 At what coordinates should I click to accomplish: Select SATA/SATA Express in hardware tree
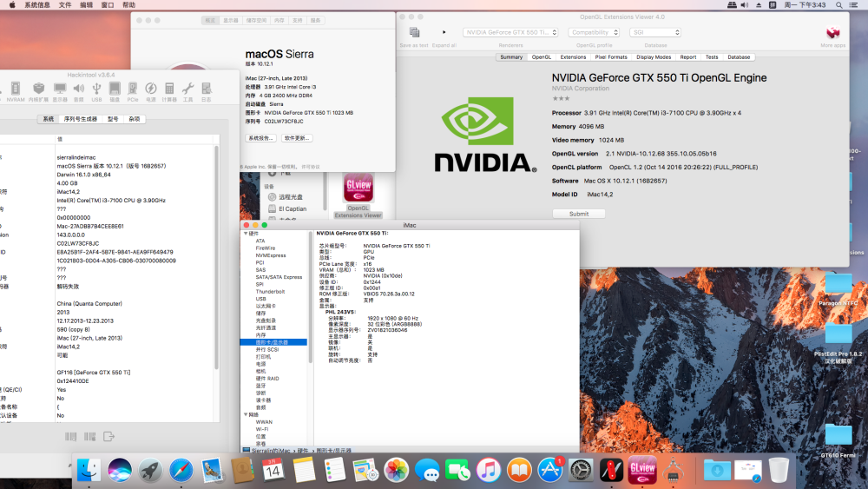tap(279, 277)
